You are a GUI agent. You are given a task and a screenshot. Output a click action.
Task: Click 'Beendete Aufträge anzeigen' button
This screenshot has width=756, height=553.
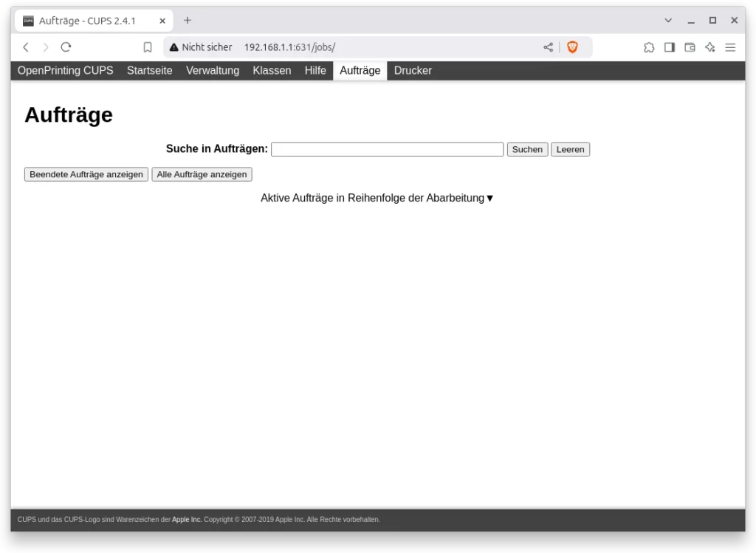pos(86,174)
